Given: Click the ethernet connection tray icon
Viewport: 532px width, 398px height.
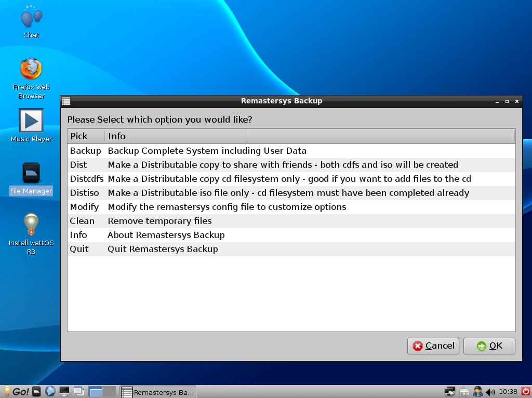Looking at the screenshot, I should click(x=464, y=392).
